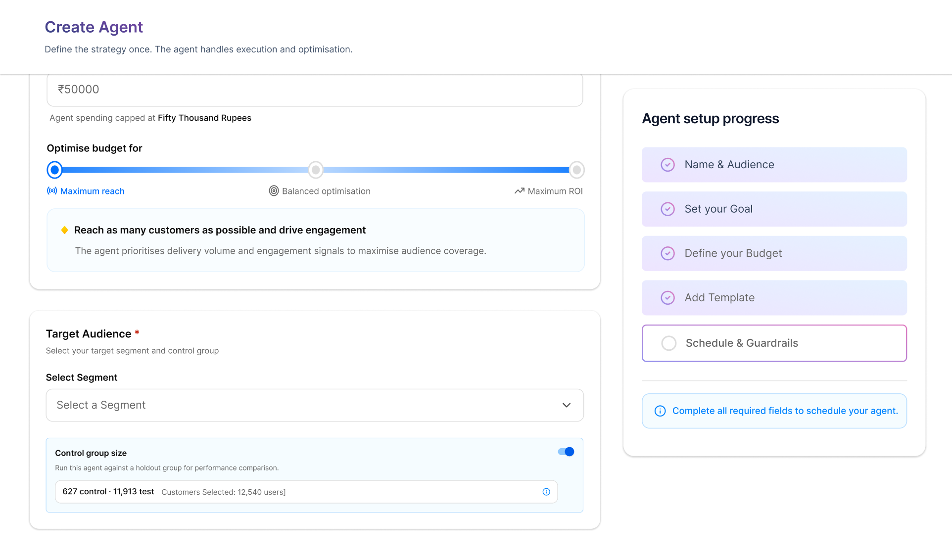Select Balanced optimisation label

point(326,191)
